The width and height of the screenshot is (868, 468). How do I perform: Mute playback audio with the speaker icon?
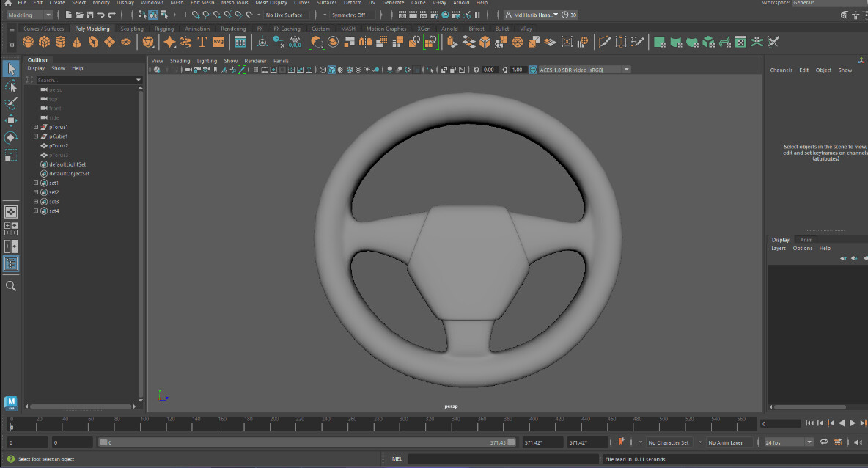coord(858,442)
